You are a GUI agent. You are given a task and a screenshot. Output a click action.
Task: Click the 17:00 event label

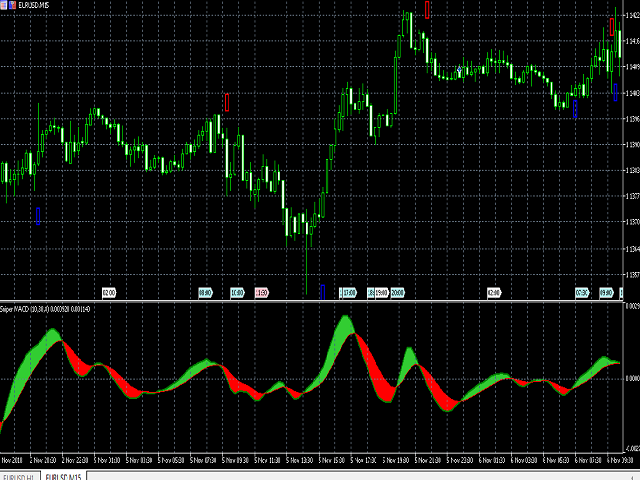349,292
